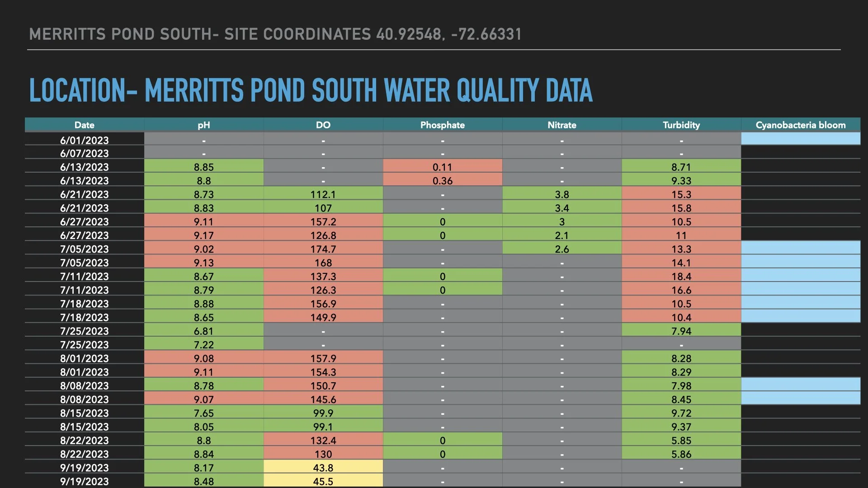The height and width of the screenshot is (488, 868).
Task: Click the Date column header
Action: click(85, 125)
